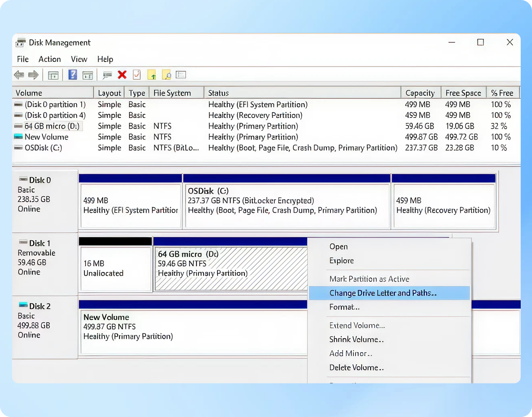532x417 pixels.
Task: Click the show/hide console tree icon
Action: pyautogui.click(x=53, y=75)
